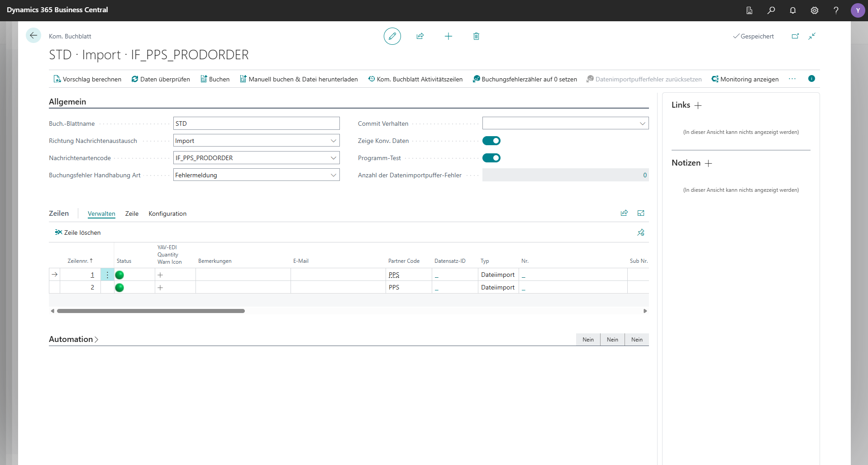Disable the Zeige Konv. Daten toggle
The width and height of the screenshot is (868, 465).
coord(492,141)
